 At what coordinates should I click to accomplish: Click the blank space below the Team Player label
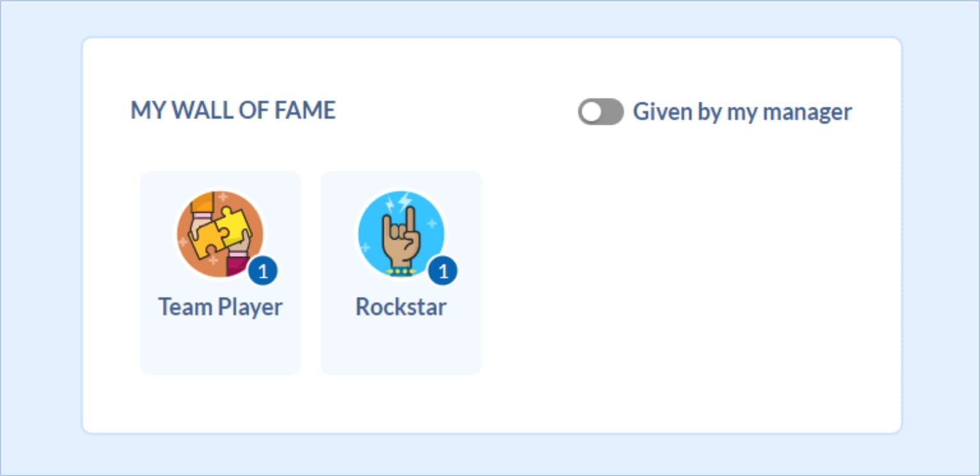(x=220, y=348)
